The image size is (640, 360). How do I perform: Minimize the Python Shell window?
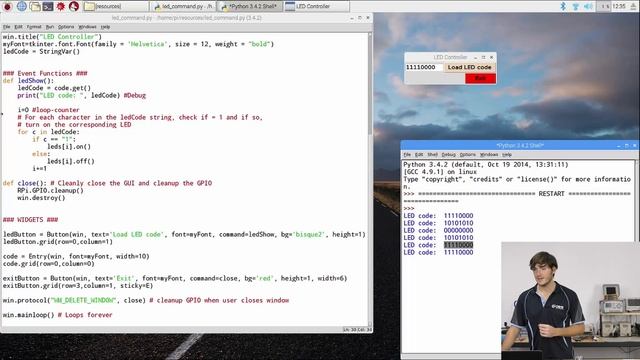coord(619,146)
